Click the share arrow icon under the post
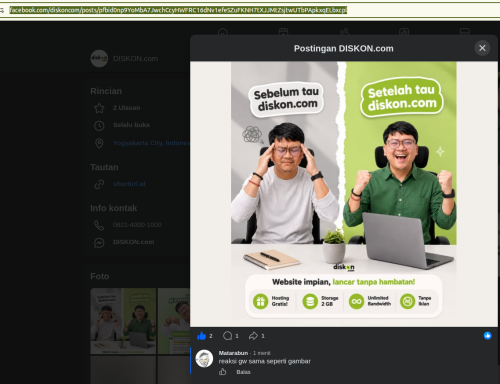This screenshot has height=384, width=500. [x=253, y=336]
